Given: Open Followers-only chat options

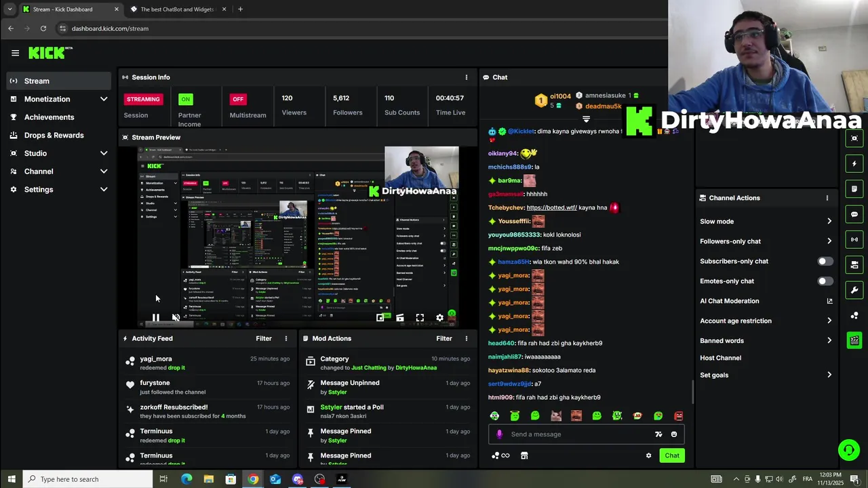Looking at the screenshot, I should pyautogui.click(x=766, y=241).
